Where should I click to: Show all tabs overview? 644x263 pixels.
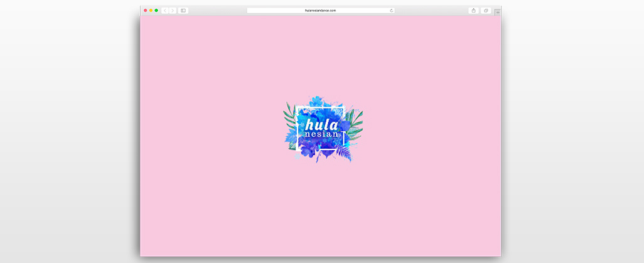coord(486,11)
